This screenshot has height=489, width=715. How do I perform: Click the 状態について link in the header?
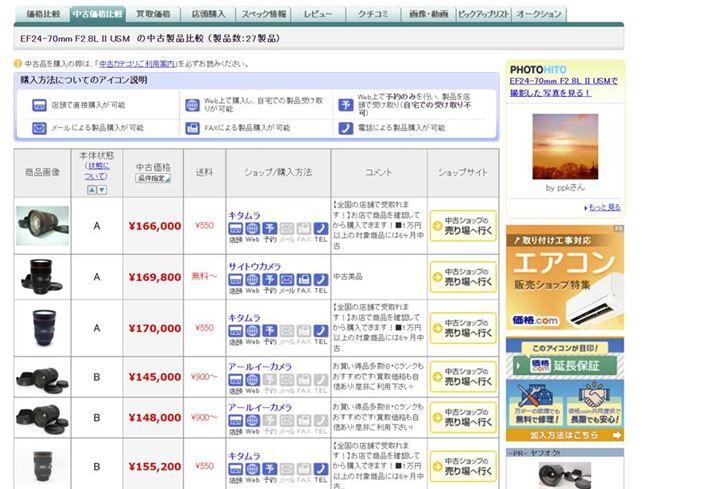(x=96, y=171)
